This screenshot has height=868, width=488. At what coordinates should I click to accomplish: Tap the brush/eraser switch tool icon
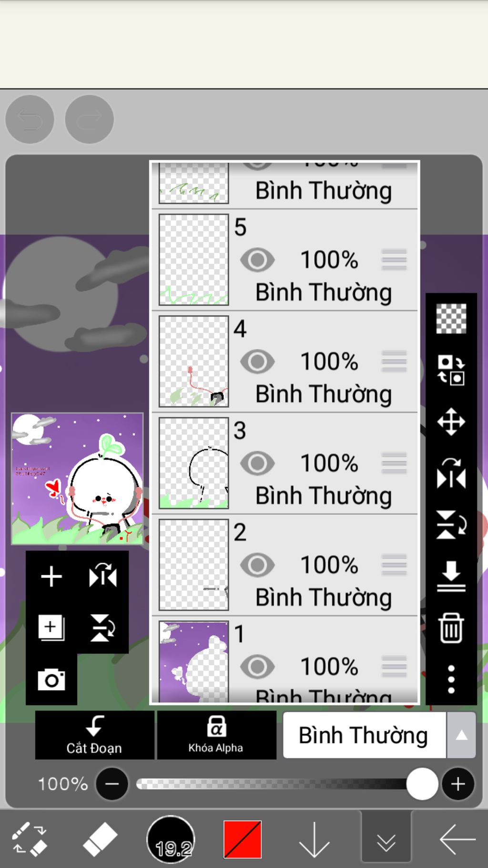(x=29, y=839)
